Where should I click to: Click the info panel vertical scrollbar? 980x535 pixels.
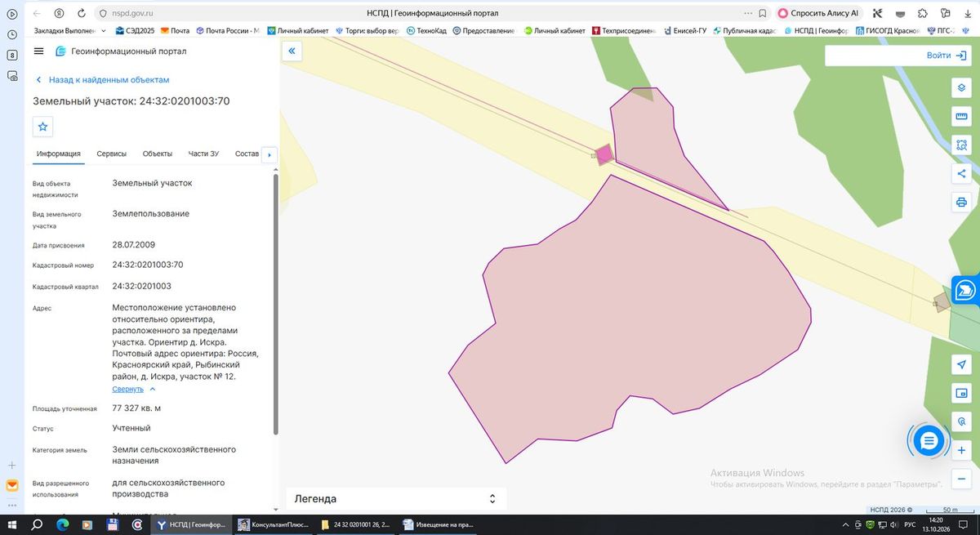pyautogui.click(x=275, y=302)
